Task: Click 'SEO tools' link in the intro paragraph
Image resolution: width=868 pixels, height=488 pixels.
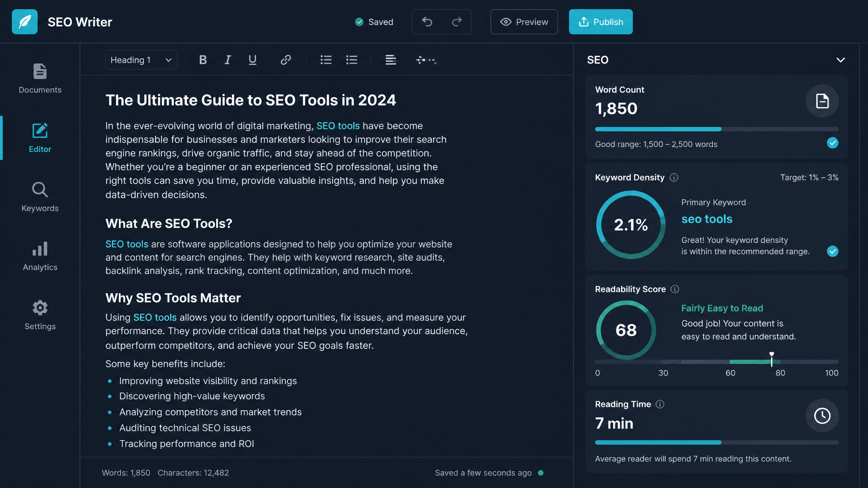Action: [338, 126]
